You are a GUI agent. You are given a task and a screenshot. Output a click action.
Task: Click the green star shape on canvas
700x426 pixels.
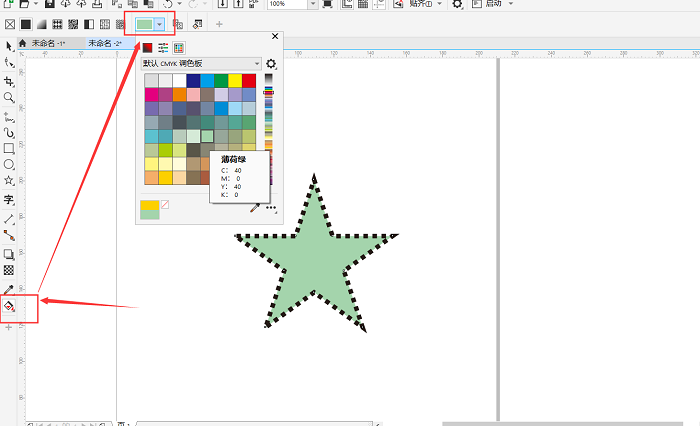(315, 260)
